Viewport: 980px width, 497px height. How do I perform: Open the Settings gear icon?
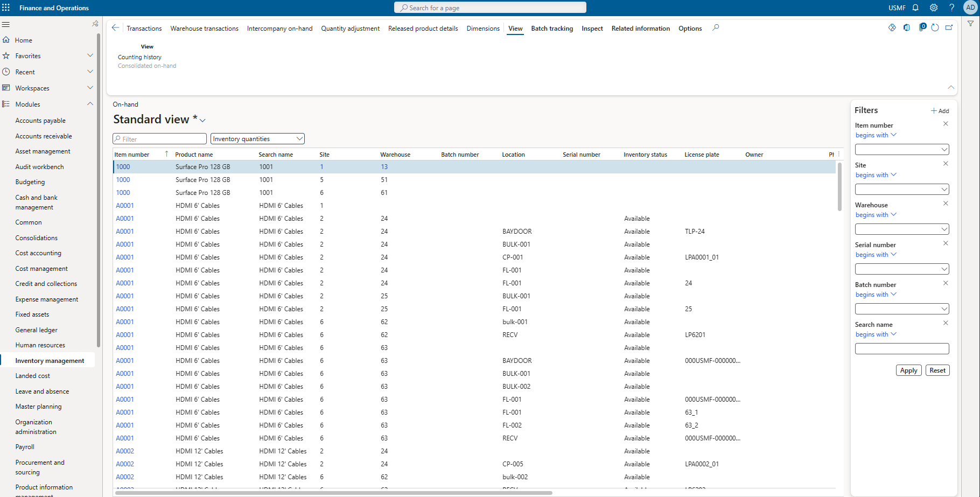pos(933,8)
